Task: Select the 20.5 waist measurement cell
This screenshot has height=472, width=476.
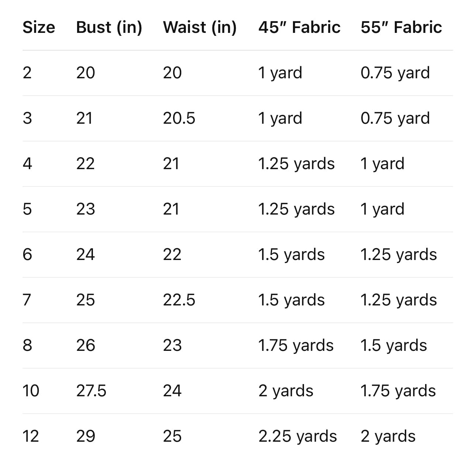Action: [179, 118]
